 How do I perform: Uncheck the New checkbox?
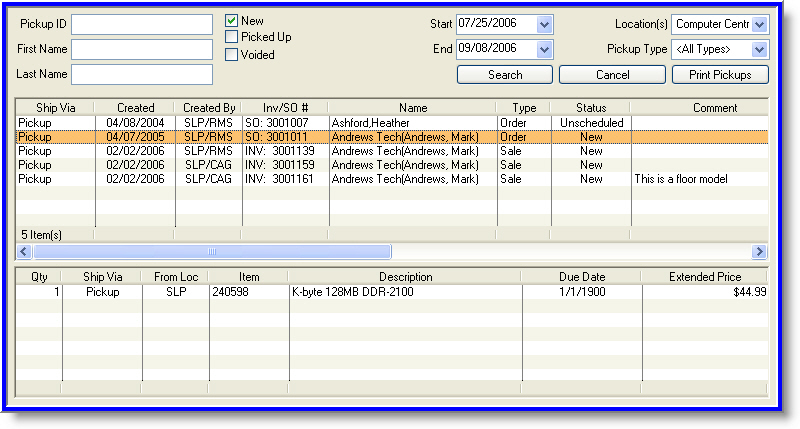click(232, 20)
